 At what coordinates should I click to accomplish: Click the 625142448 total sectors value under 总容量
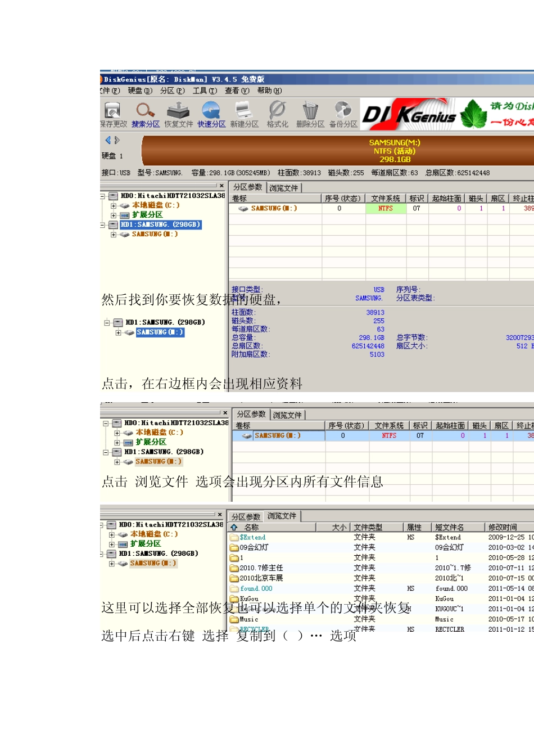368,346
